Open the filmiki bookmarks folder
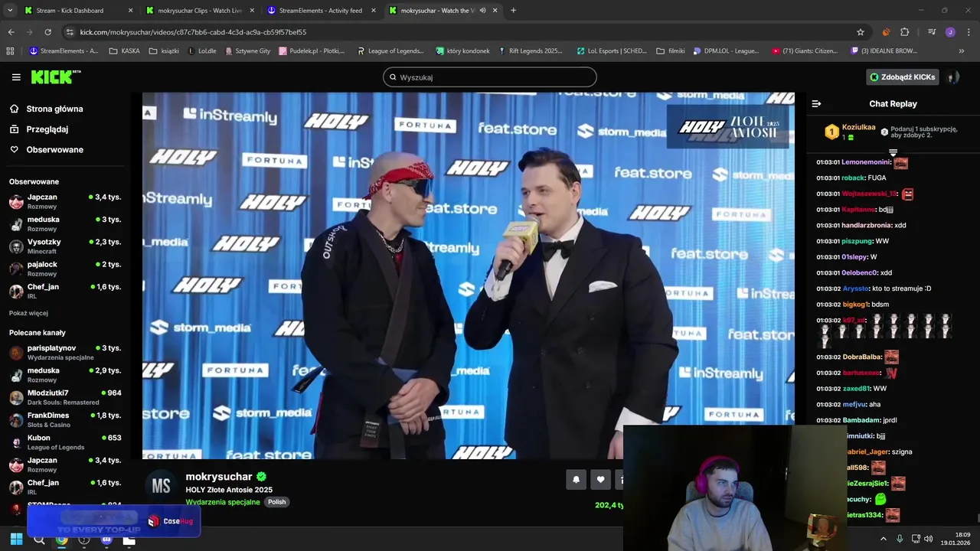The image size is (980, 551). click(x=671, y=51)
